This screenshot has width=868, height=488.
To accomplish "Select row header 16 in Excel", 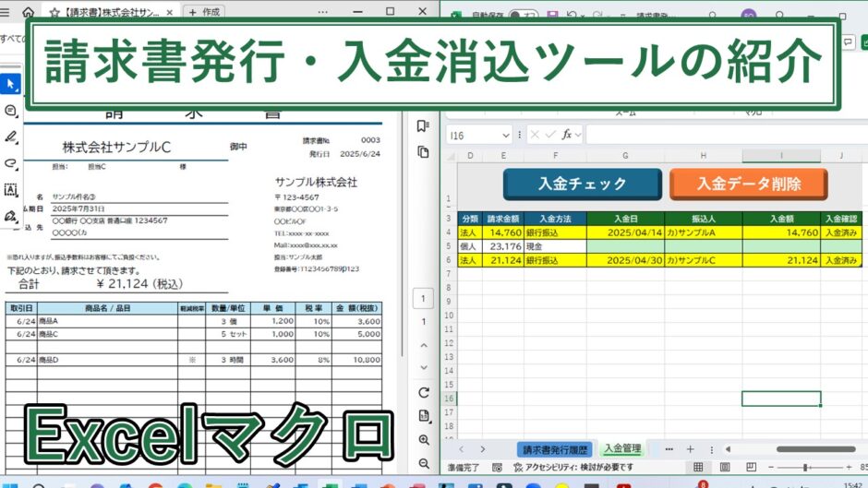I will tap(449, 399).
